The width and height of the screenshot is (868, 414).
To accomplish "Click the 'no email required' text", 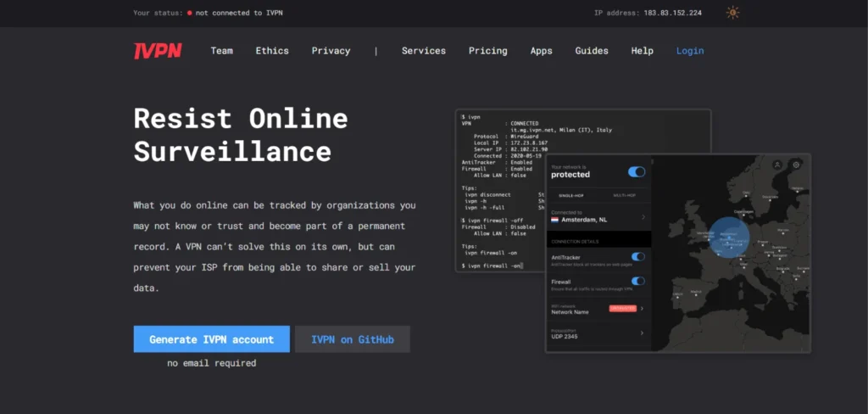I will 211,364.
